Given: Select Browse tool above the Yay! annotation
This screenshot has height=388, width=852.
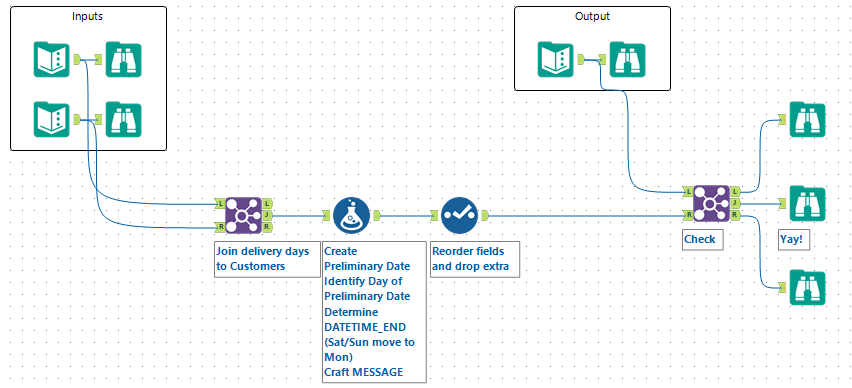Looking at the screenshot, I should [807, 204].
